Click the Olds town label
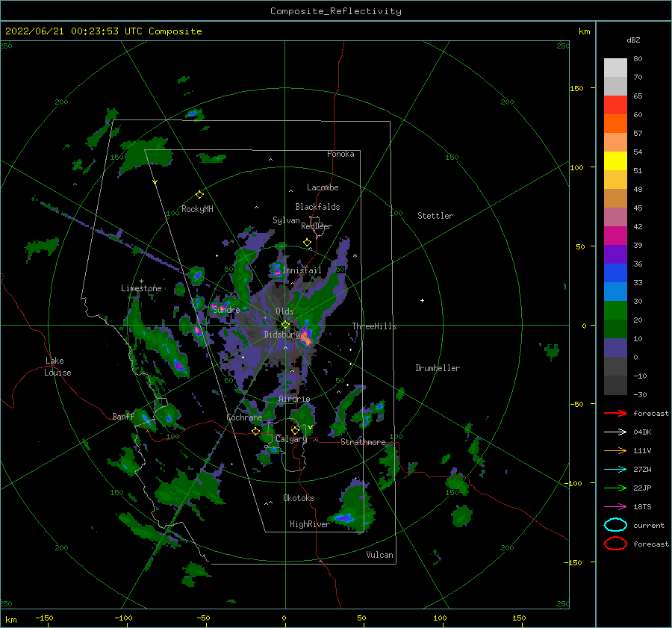 [284, 311]
